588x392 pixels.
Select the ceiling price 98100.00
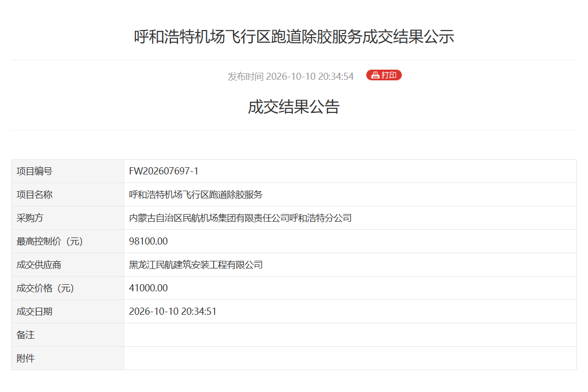click(149, 242)
